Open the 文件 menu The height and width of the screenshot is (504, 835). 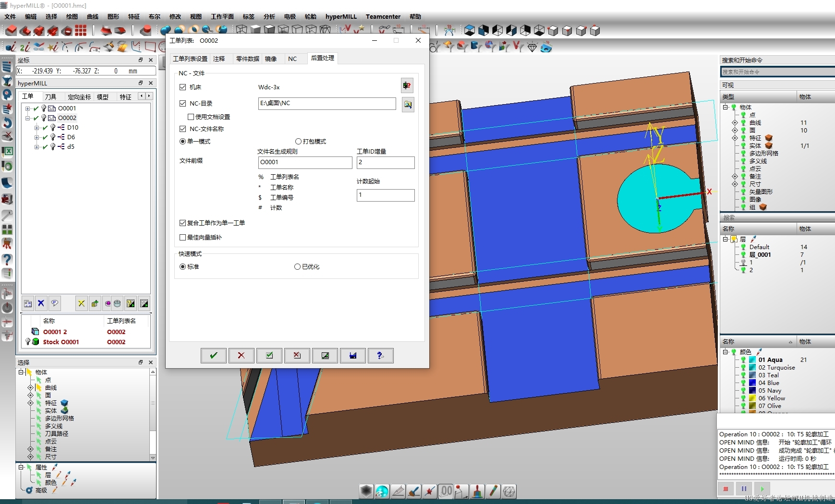point(10,16)
